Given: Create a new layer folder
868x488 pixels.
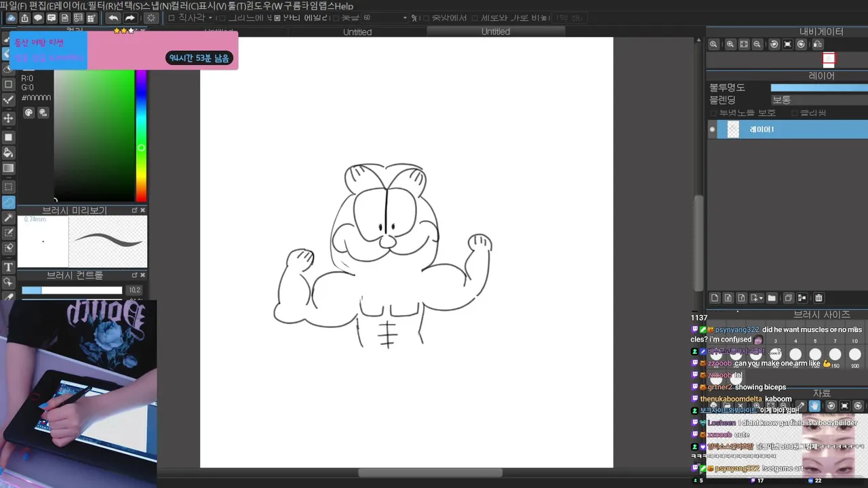Looking at the screenshot, I should [x=772, y=298].
